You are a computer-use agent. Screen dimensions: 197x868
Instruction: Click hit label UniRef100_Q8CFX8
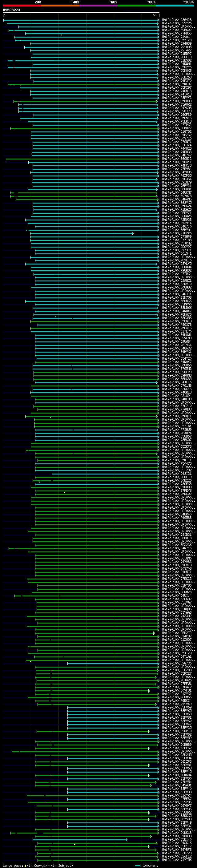click(x=177, y=484)
